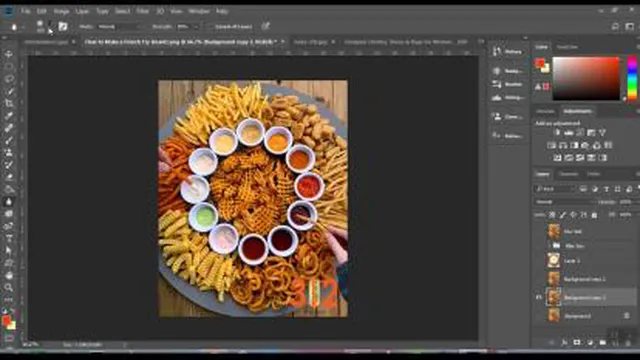Select the Hand tool
Viewport: 640px width, 360px height.
click(x=9, y=276)
